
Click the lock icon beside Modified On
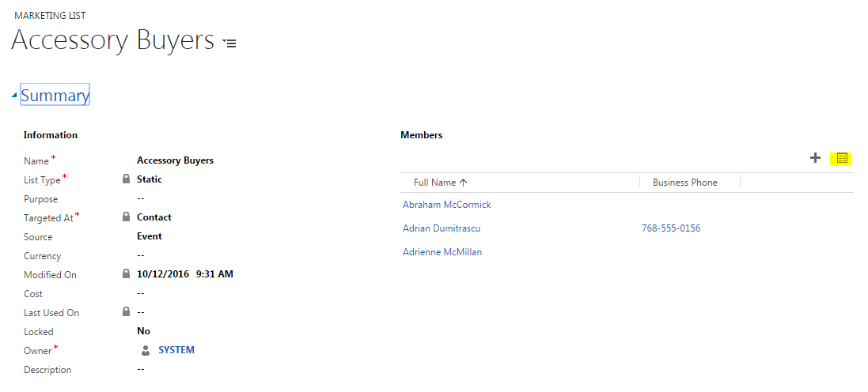127,273
